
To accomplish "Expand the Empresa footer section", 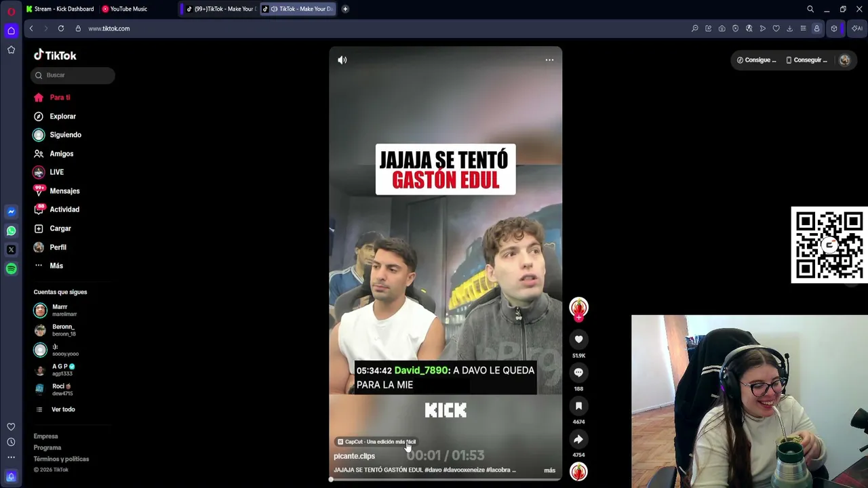I will pos(46,436).
